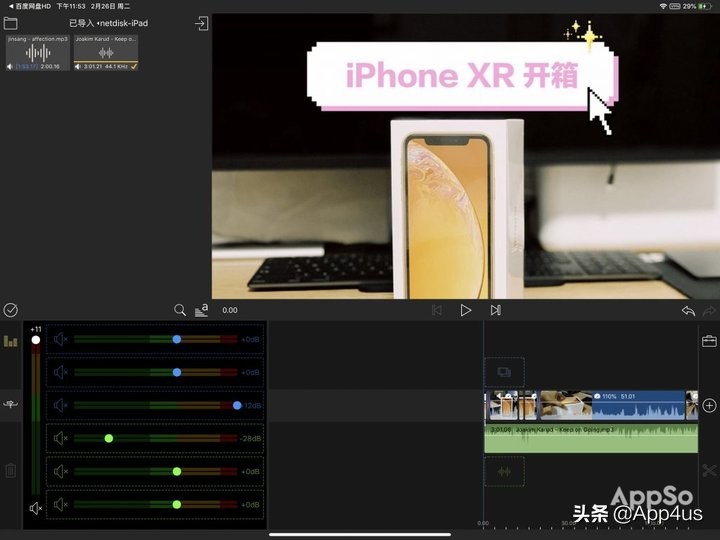This screenshot has width=720, height=540.
Task: Toggle the audio mixer bars icon
Action: pyautogui.click(x=11, y=341)
